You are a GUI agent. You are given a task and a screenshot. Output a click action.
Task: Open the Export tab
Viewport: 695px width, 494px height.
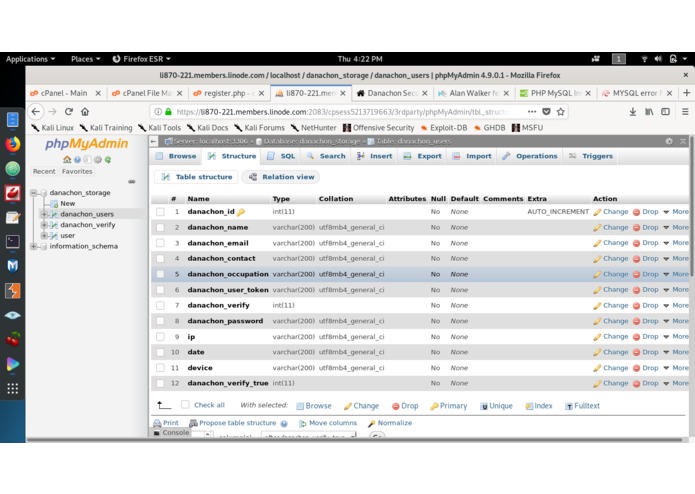(422, 156)
